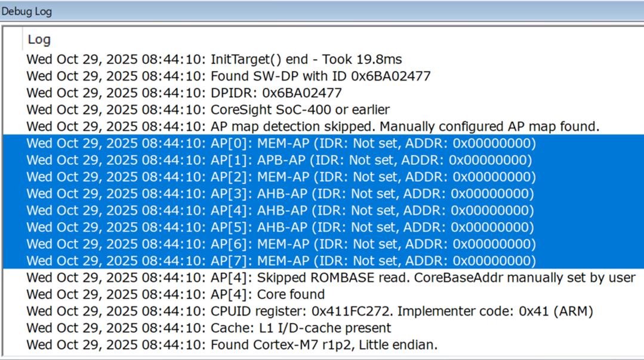The image size is (644, 360).
Task: Select the CPUID register log entry
Action: click(309, 312)
